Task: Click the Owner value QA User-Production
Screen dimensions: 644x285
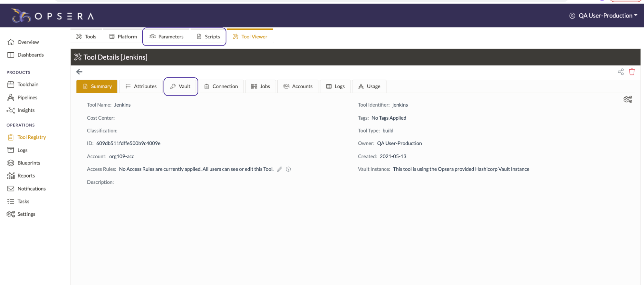Action: (x=399, y=143)
